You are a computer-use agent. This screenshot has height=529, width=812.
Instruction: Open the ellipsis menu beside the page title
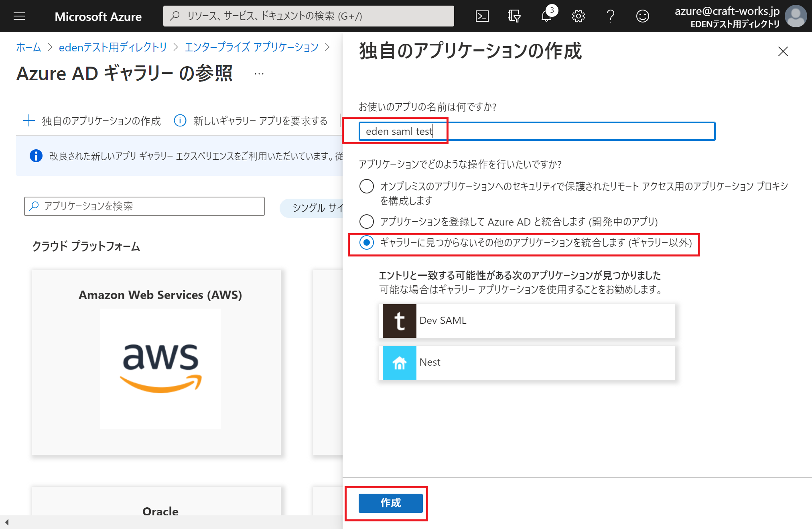(x=259, y=74)
